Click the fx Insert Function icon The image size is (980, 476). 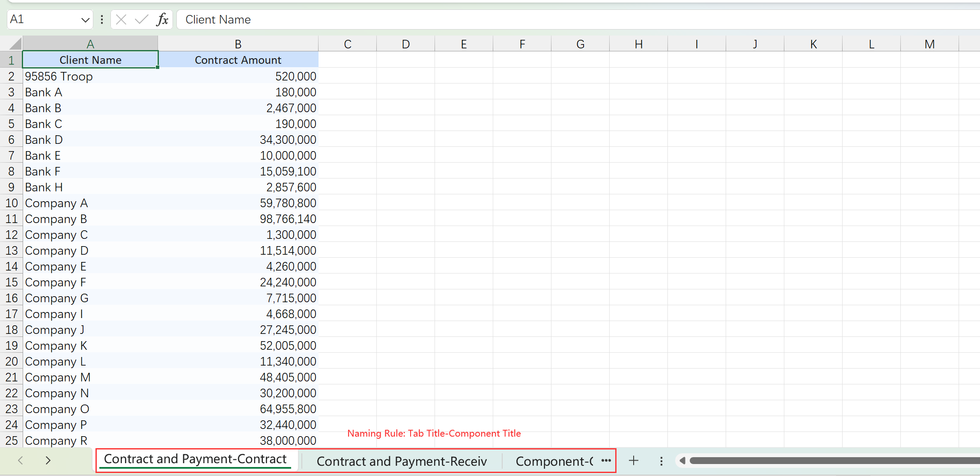162,19
